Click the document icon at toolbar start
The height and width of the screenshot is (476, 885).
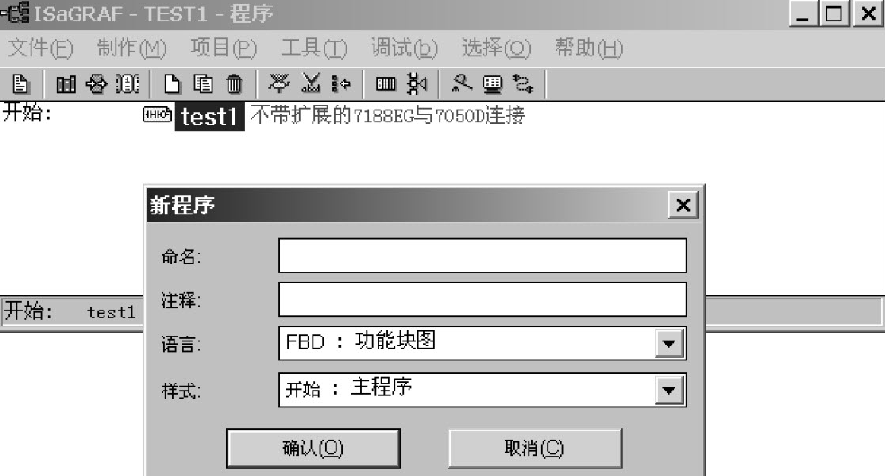(x=20, y=84)
